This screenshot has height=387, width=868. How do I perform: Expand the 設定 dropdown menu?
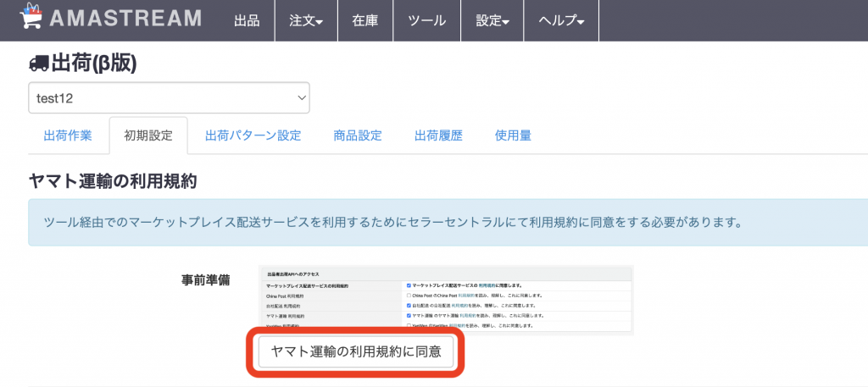pyautogui.click(x=492, y=20)
